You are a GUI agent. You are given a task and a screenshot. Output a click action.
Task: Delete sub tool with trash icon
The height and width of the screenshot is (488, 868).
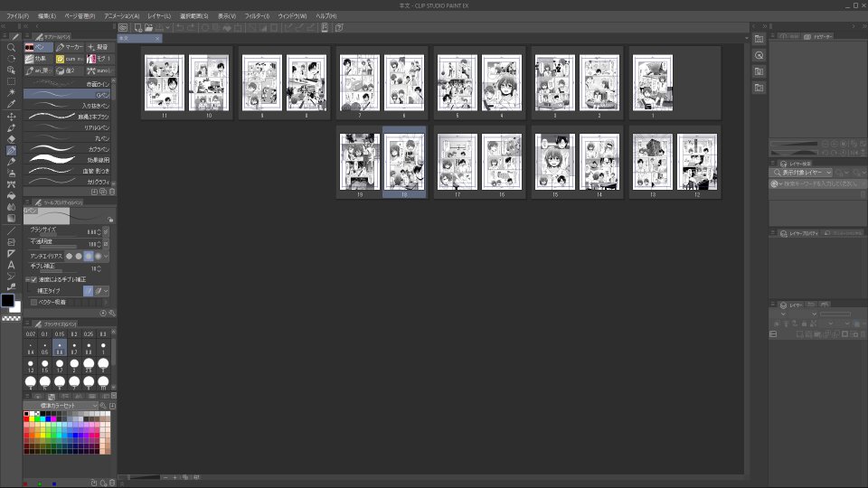(x=112, y=192)
